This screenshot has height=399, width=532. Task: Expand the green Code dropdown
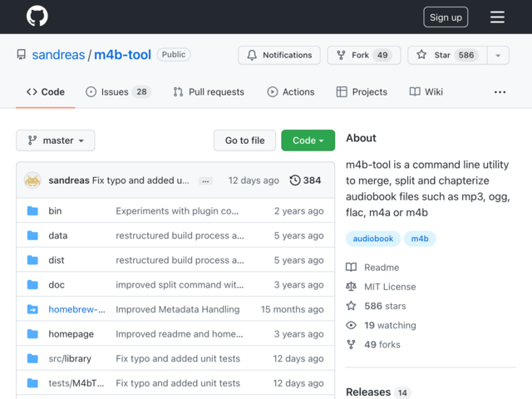[308, 140]
